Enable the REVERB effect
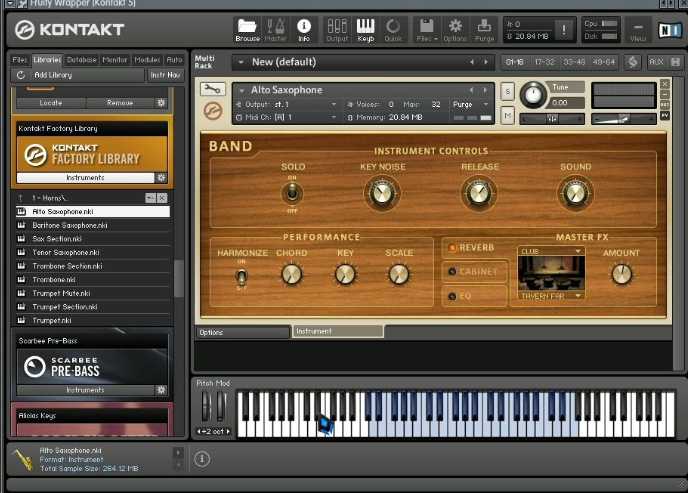This screenshot has height=493, width=688. [x=452, y=248]
